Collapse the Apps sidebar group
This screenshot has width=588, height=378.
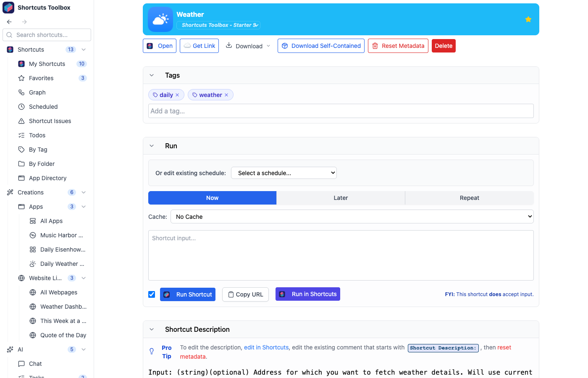[84, 207]
